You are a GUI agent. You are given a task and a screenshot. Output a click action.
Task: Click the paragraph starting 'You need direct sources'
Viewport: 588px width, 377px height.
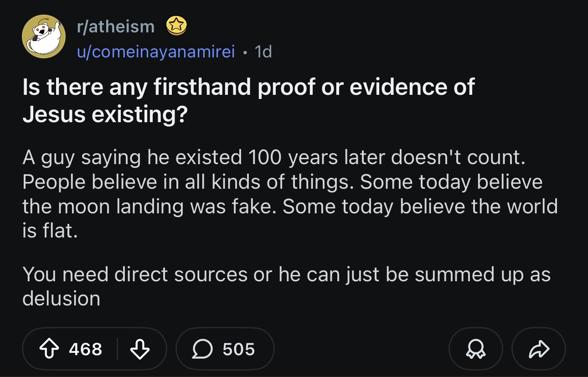point(286,274)
